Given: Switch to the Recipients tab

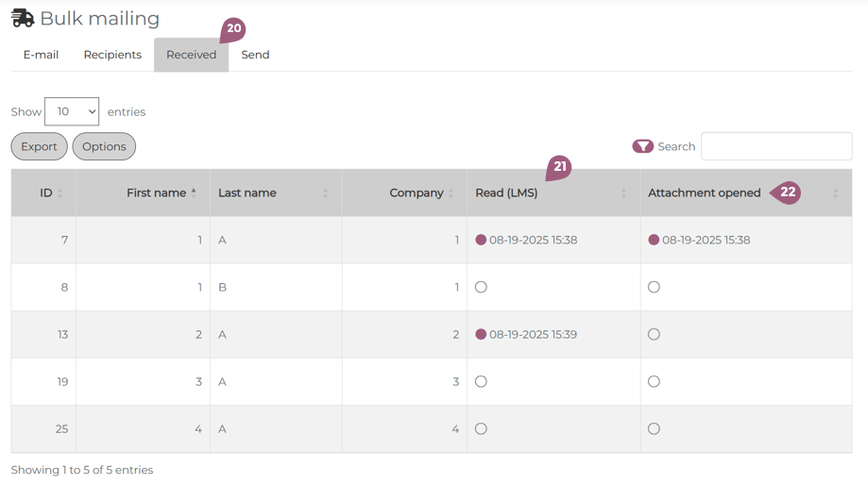Looking at the screenshot, I should tap(112, 55).
